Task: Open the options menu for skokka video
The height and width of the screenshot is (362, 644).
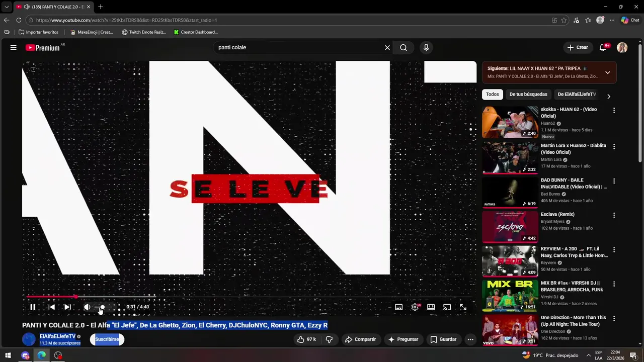Action: pos(614,110)
